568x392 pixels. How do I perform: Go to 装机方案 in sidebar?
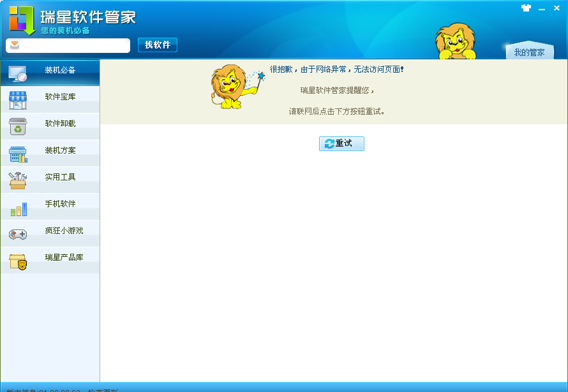click(50, 153)
